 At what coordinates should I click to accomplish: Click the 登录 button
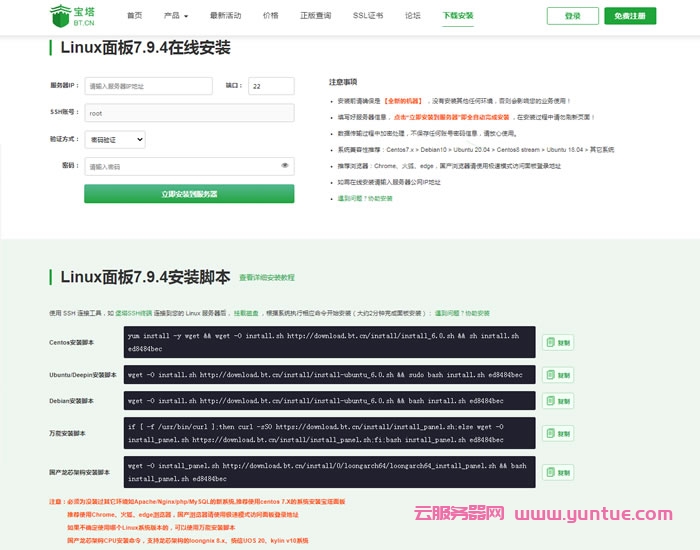[573, 16]
